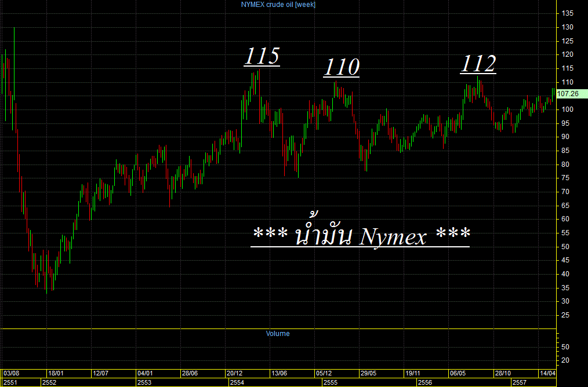Click the 06/05 date label
This screenshot has width=588, height=387.
pos(458,374)
